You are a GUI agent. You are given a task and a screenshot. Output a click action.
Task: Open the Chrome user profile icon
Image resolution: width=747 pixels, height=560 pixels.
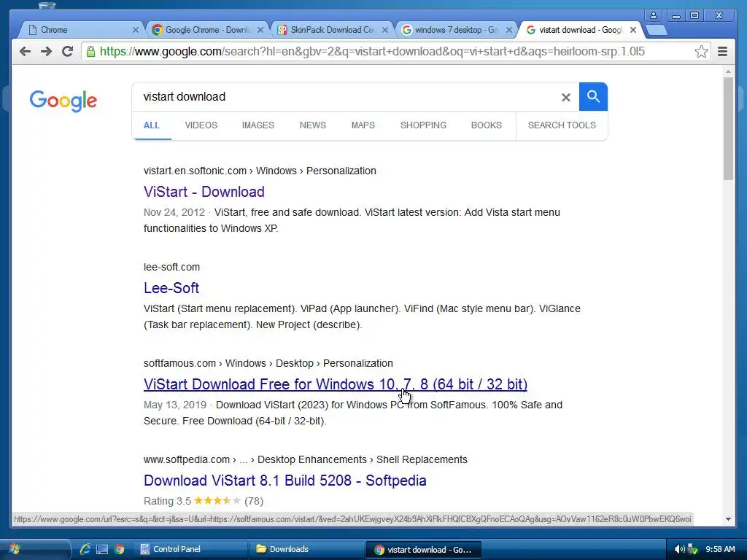coord(654,16)
